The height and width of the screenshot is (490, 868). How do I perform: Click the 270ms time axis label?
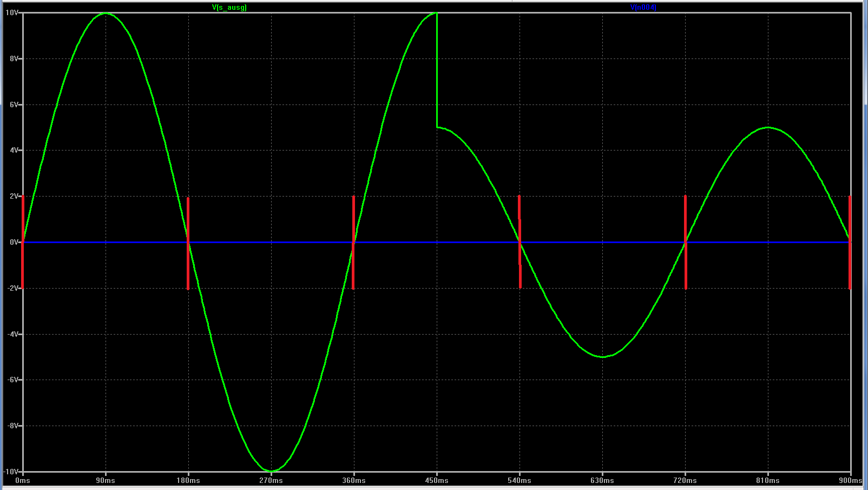click(271, 481)
